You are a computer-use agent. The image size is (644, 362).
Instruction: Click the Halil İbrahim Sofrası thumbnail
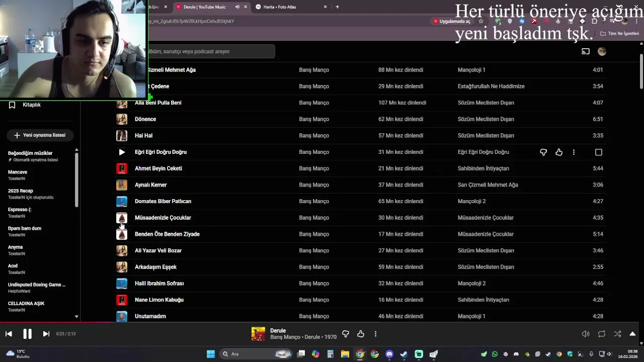[122, 284]
